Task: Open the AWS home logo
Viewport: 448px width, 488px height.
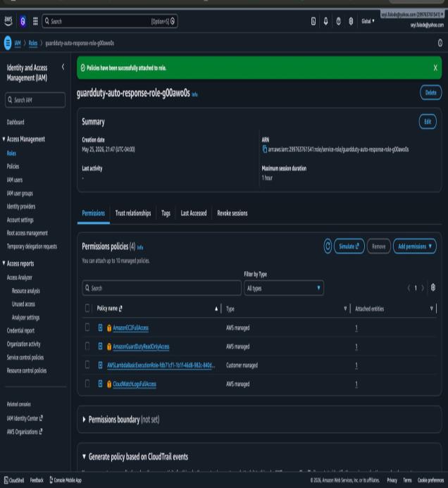Action: (x=8, y=21)
